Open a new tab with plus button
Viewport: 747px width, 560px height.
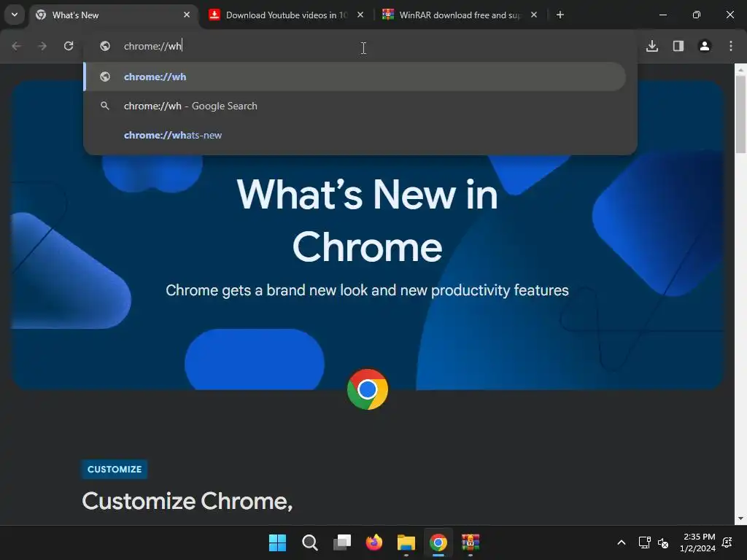(x=560, y=15)
